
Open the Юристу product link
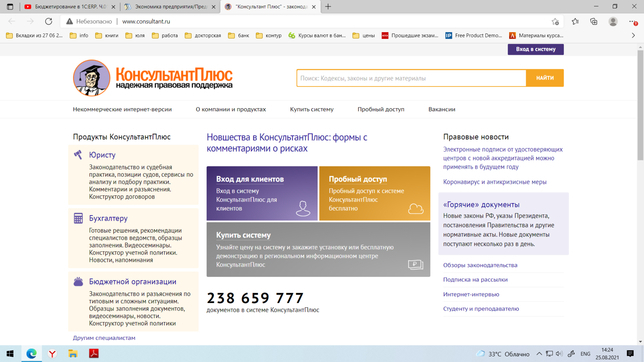102,155
